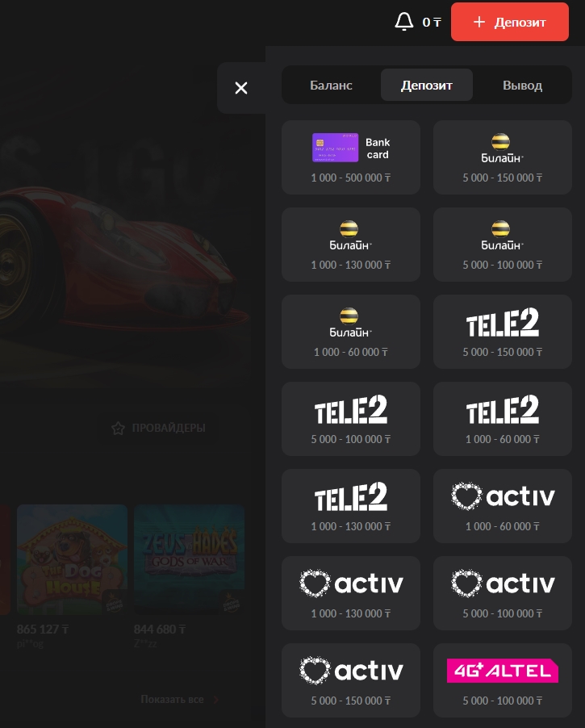585x728 pixels.
Task: Select the Депозит tab
Action: click(426, 86)
